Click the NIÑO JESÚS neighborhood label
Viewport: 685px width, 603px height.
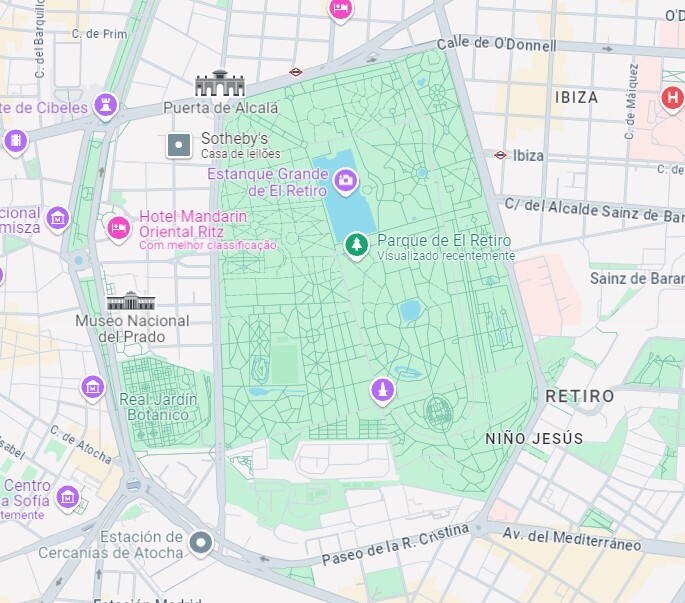point(534,438)
